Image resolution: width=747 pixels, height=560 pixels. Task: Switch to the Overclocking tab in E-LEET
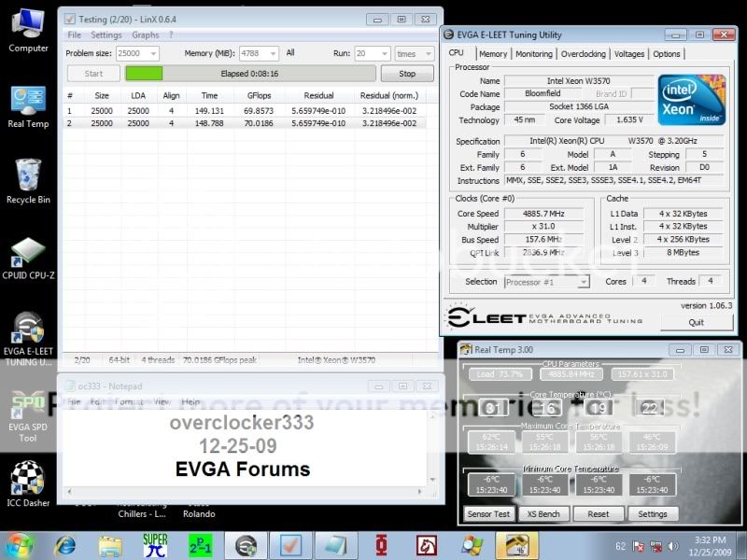click(x=584, y=54)
